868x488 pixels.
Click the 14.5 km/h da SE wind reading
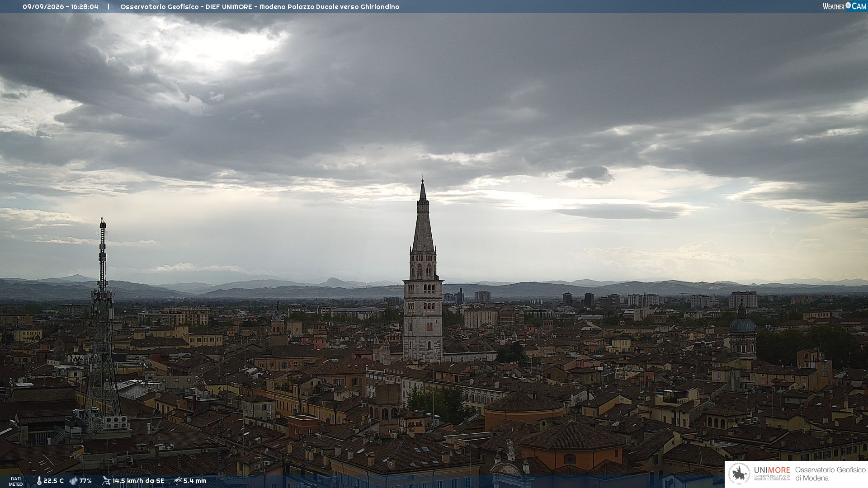pos(138,481)
